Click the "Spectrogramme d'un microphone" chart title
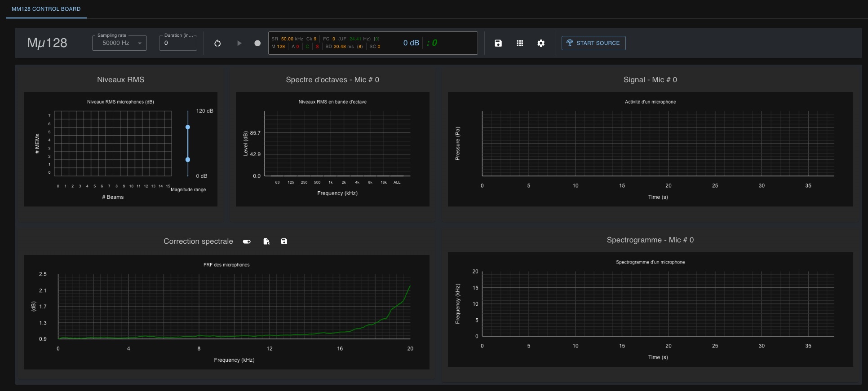The width and height of the screenshot is (868, 391). 650,262
